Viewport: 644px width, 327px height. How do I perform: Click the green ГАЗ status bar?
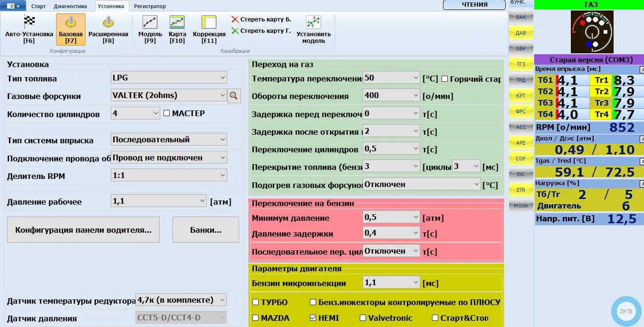click(589, 5)
